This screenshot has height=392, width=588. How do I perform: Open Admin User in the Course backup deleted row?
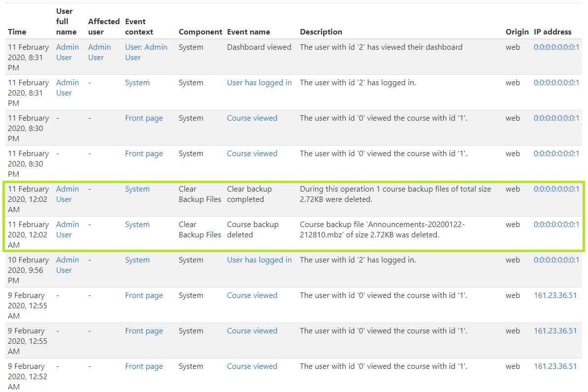67,229
